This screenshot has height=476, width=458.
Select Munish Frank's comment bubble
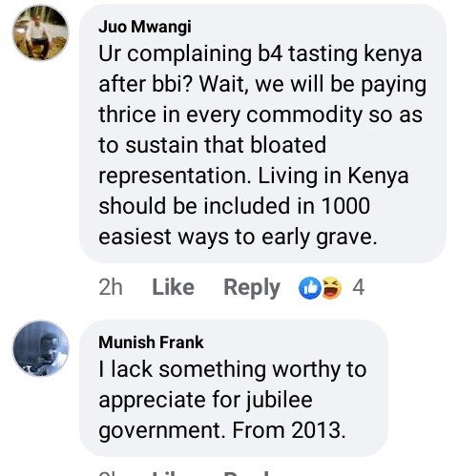coord(234,388)
